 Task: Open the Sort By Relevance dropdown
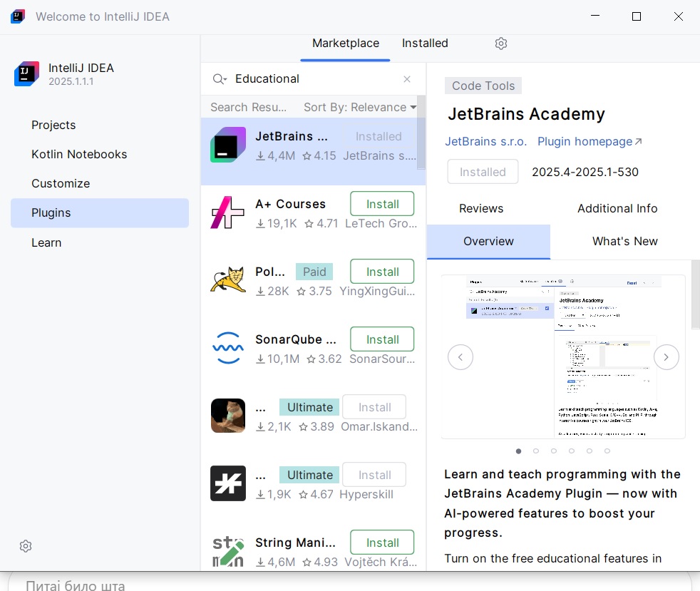pyautogui.click(x=360, y=107)
